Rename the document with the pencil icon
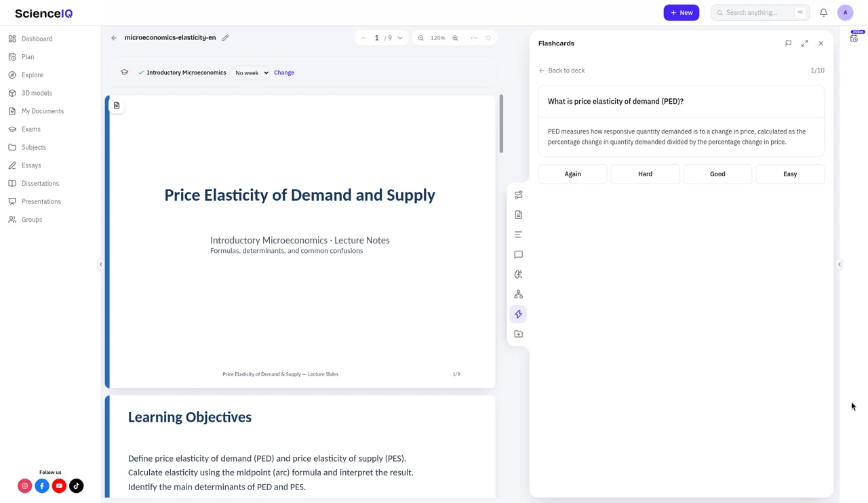 pyautogui.click(x=225, y=38)
